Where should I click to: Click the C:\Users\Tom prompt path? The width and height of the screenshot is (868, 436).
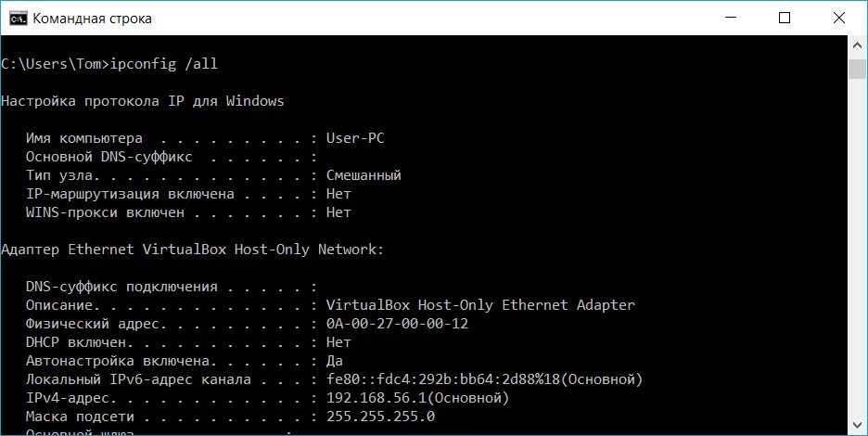(x=53, y=64)
